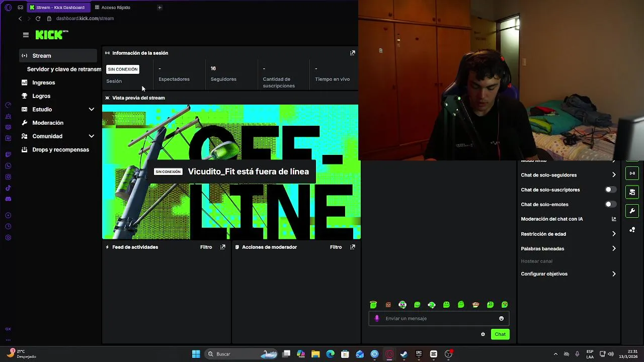
Task: Expand the Comunidad sidebar section
Action: 92,136
